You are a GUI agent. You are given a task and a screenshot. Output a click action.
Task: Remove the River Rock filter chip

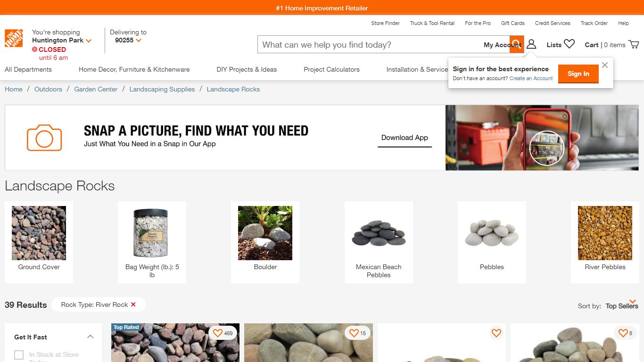[133, 304]
